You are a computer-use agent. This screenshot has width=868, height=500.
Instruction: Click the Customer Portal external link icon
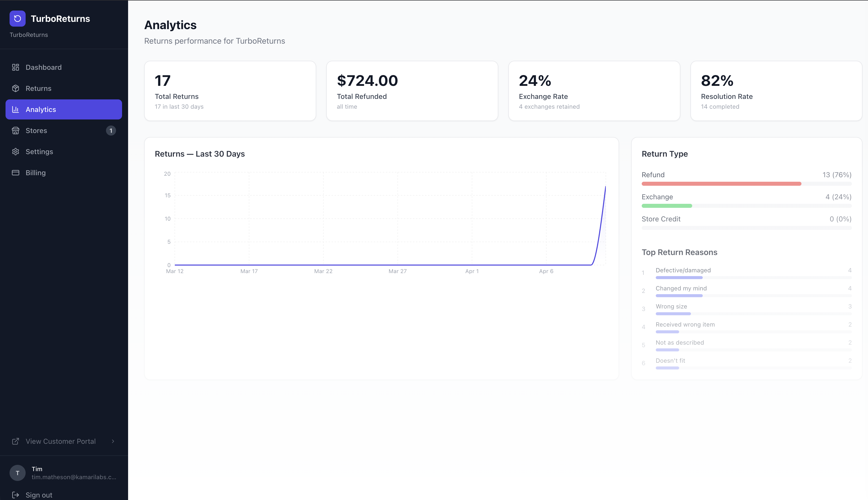pos(16,441)
